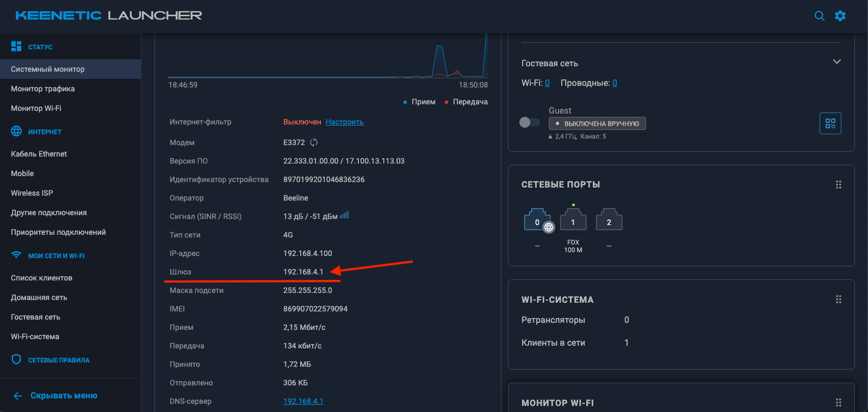The height and width of the screenshot is (412, 868).
Task: Click the modem refresh icon next to E3372
Action: click(314, 142)
